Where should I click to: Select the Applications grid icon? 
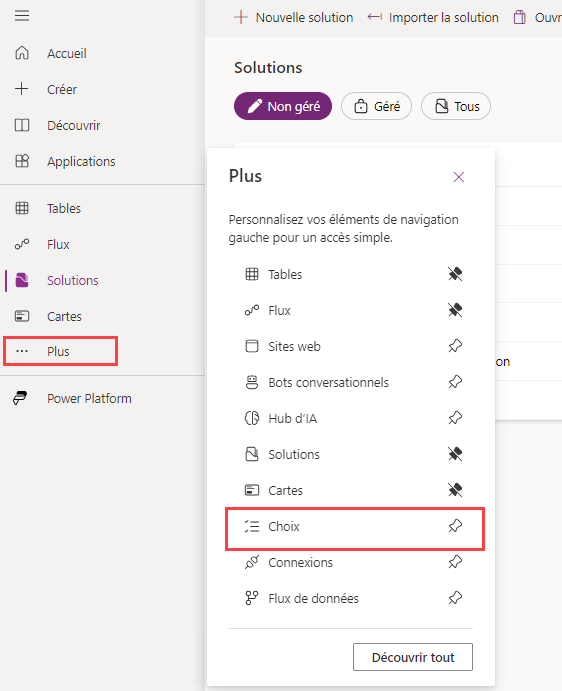22,161
